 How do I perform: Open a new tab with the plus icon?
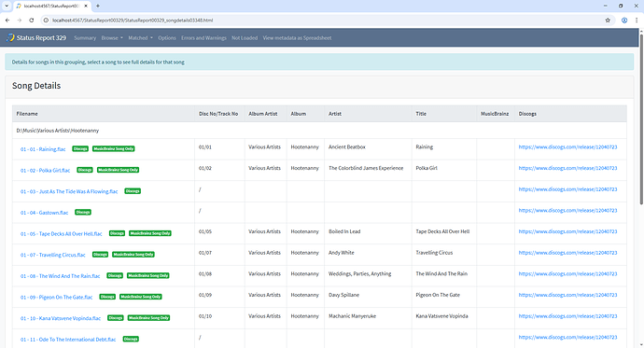point(98,6)
